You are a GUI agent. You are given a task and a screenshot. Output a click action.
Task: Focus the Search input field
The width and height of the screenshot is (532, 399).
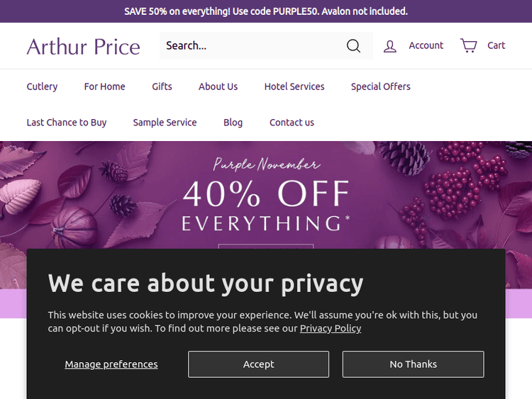pos(248,46)
